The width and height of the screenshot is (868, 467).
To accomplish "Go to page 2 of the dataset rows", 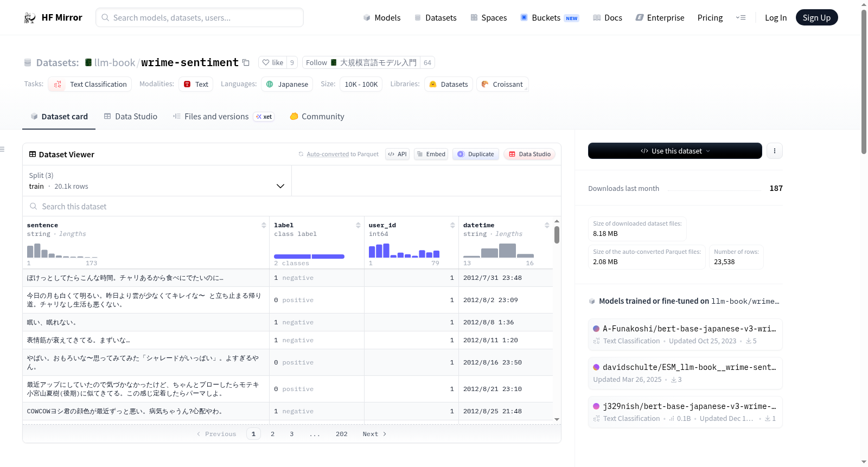I will click(272, 434).
